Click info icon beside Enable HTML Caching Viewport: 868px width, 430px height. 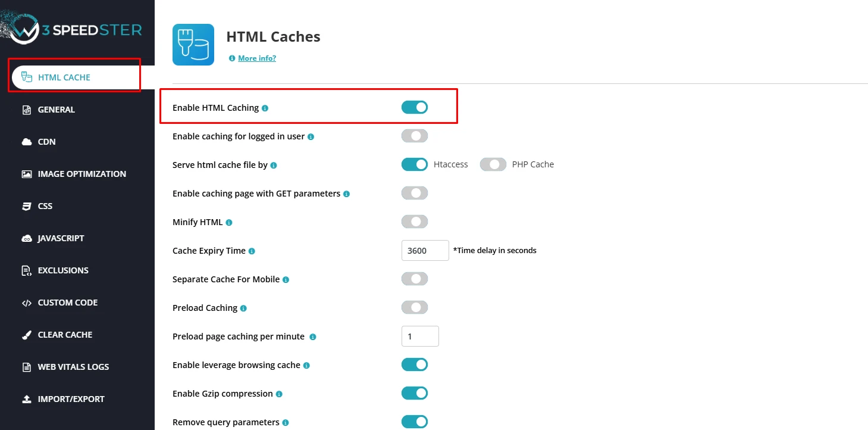point(265,108)
